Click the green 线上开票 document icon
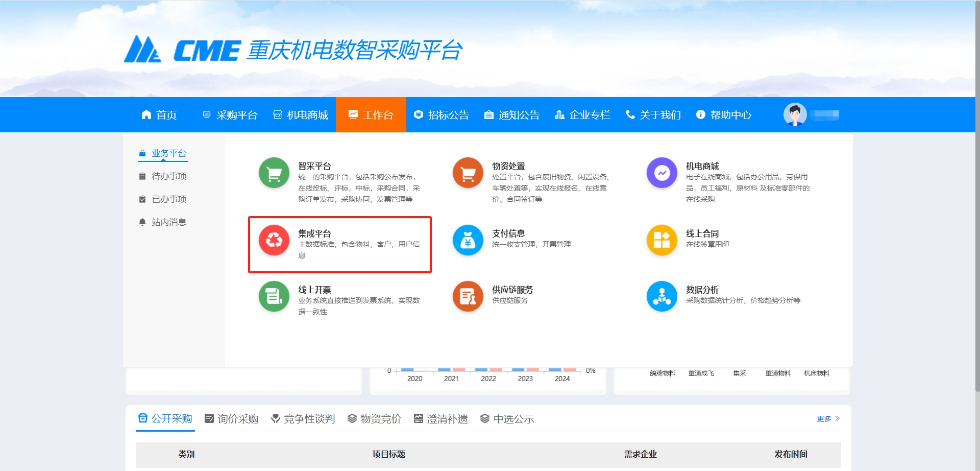Image resolution: width=980 pixels, height=471 pixels. (x=274, y=296)
